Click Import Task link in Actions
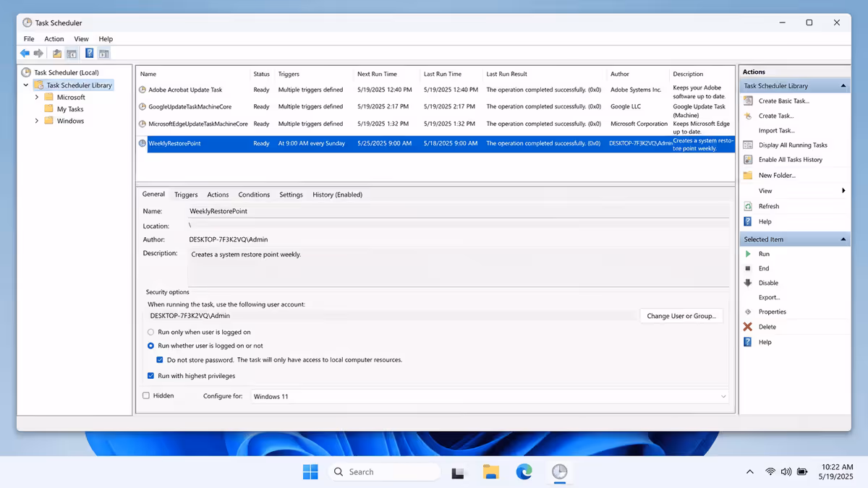 [x=776, y=131]
